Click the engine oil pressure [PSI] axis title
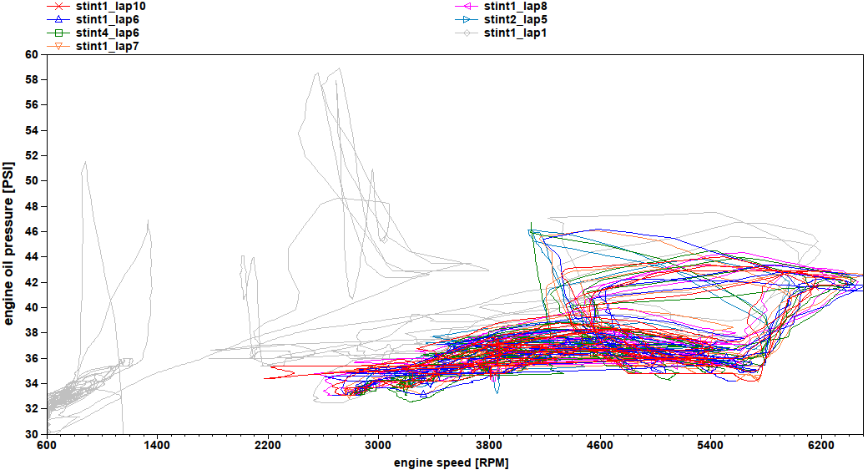This screenshot has width=868, height=470. coord(9,244)
